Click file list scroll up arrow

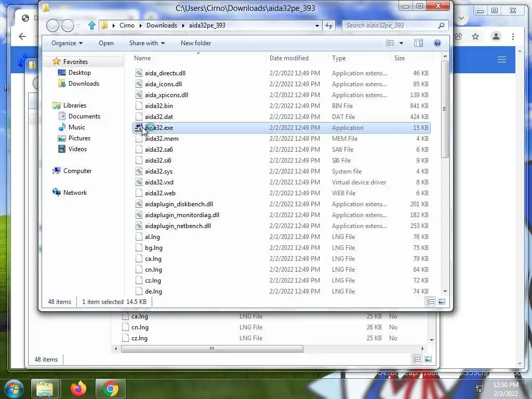tap(445, 56)
